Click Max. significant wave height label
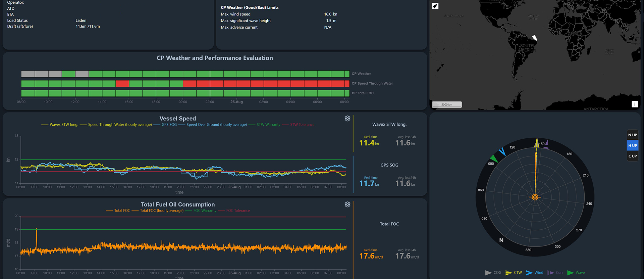The height and width of the screenshot is (279, 644). click(246, 21)
